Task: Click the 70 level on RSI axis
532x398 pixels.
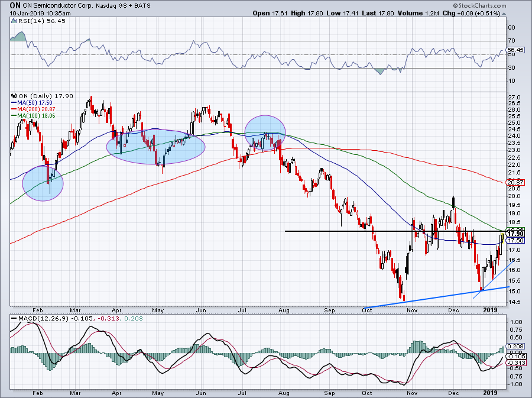Action: tap(511, 41)
